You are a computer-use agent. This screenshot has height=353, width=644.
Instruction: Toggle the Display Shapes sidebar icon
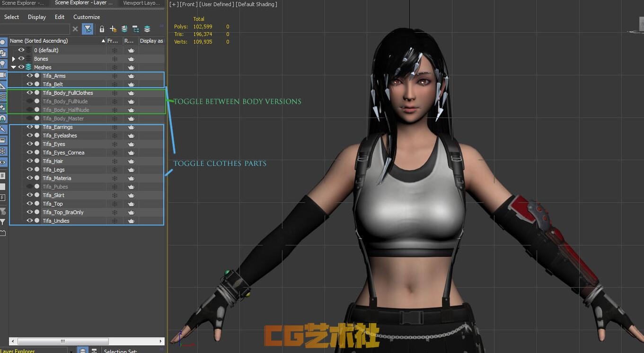pyautogui.click(x=3, y=53)
